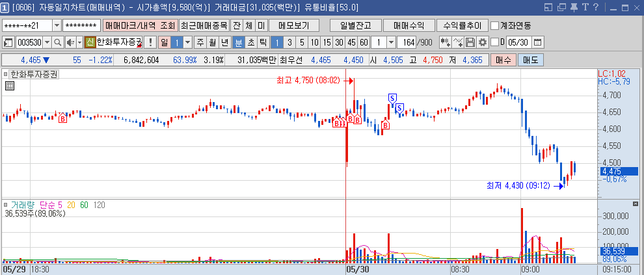Click the blue 매도 sell button
This screenshot has width=644, height=275.
pos(530,60)
